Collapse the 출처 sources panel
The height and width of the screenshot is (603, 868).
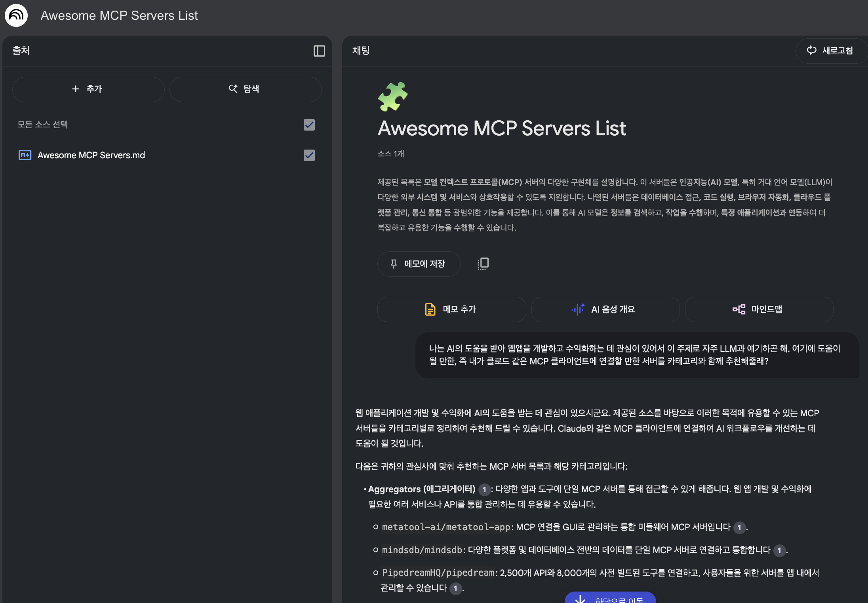319,51
